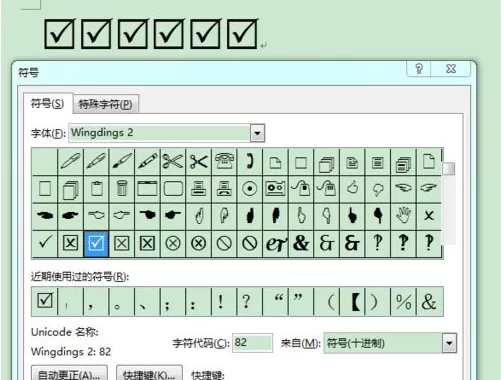504x380 pixels.
Task: Click the 字符代码 input field showing 82
Action: (x=252, y=343)
